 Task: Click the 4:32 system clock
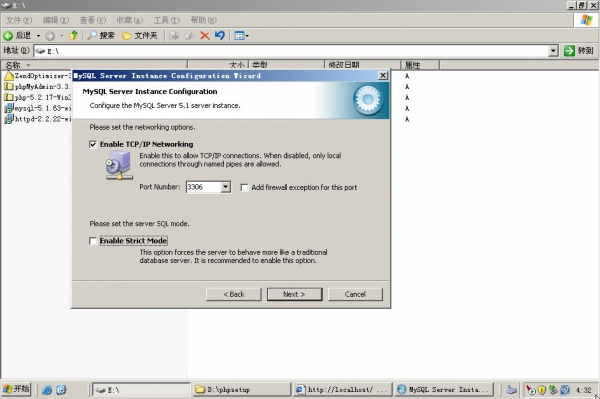click(x=584, y=390)
